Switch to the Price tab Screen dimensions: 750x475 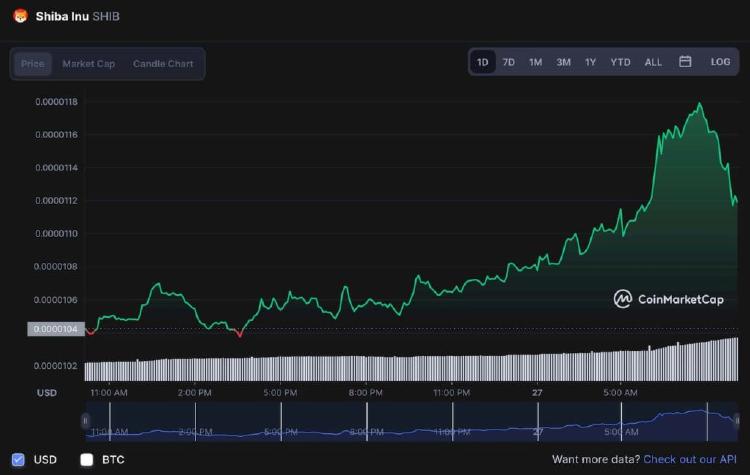(33, 64)
